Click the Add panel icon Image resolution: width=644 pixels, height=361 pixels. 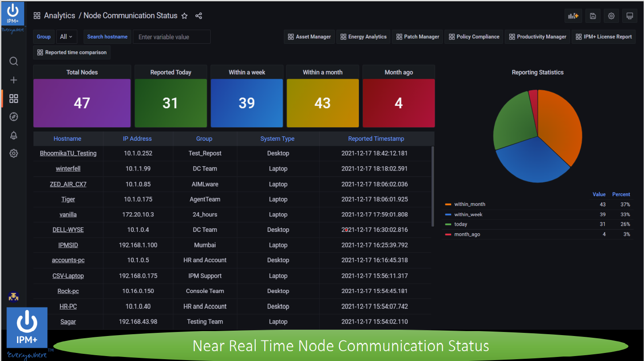pyautogui.click(x=573, y=16)
